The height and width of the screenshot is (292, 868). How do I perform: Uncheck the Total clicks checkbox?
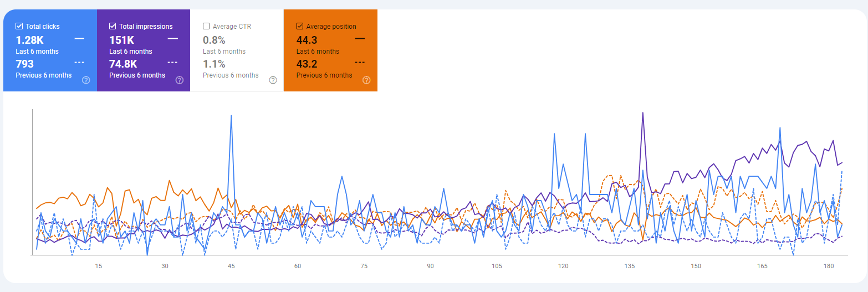tap(19, 26)
